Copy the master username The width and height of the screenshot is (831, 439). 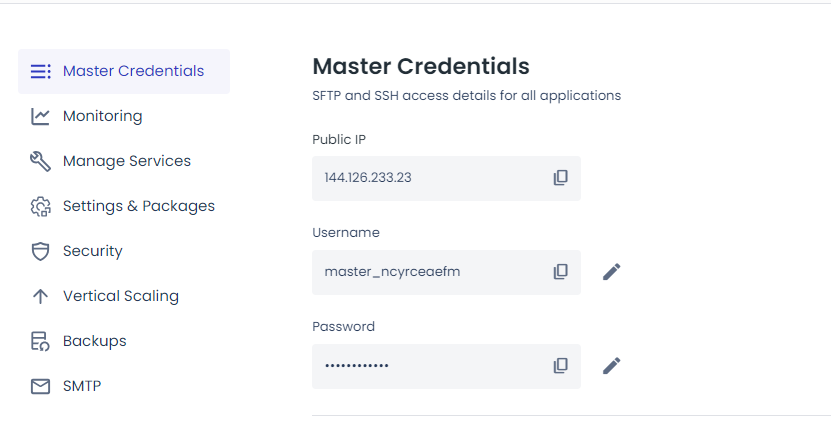(x=561, y=272)
